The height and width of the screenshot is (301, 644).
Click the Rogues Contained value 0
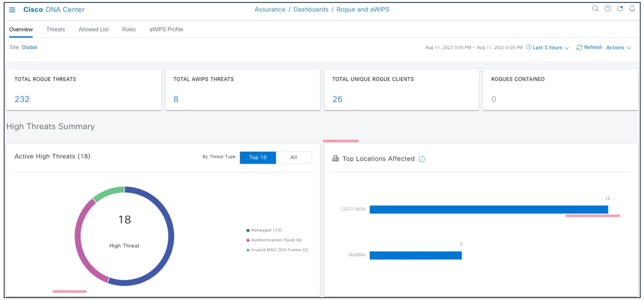(494, 99)
